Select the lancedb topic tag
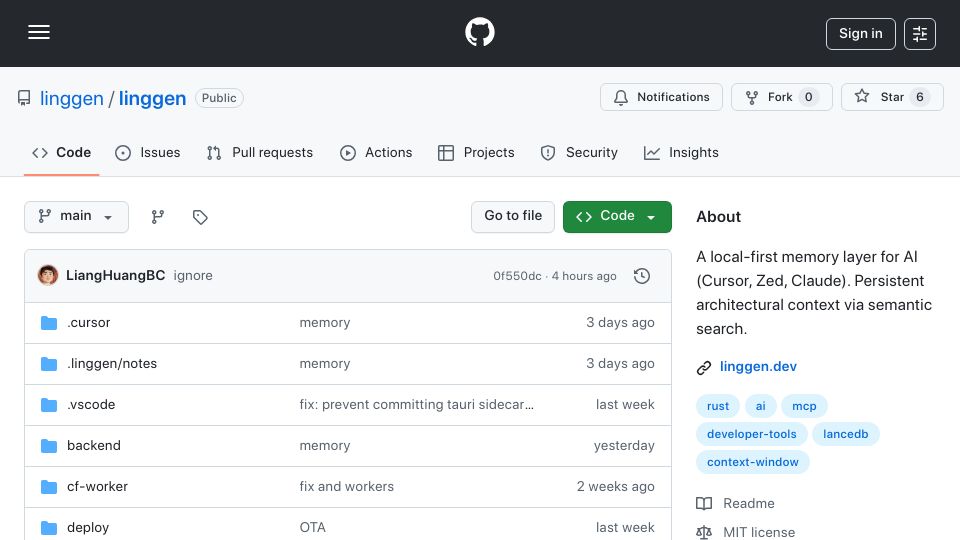The width and height of the screenshot is (960, 540). click(x=846, y=434)
